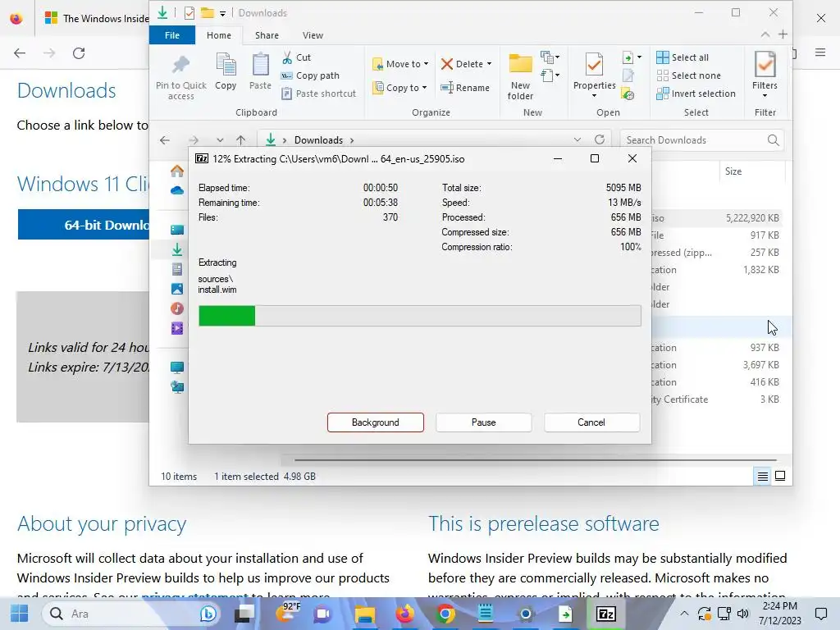The image size is (840, 630).
Task: Click quick access toolbar new folder icon
Action: pos(208,13)
